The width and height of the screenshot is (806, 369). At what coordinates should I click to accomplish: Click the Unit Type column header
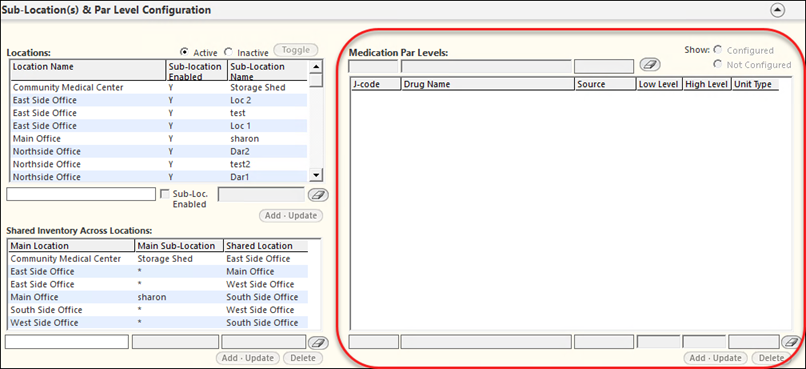point(755,84)
